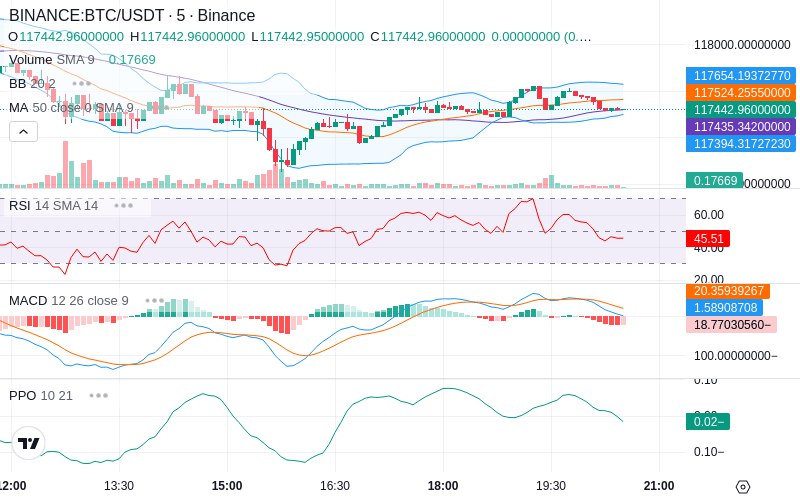
Task: Open more options for PPO 10 21 indicator
Action: click(98, 395)
